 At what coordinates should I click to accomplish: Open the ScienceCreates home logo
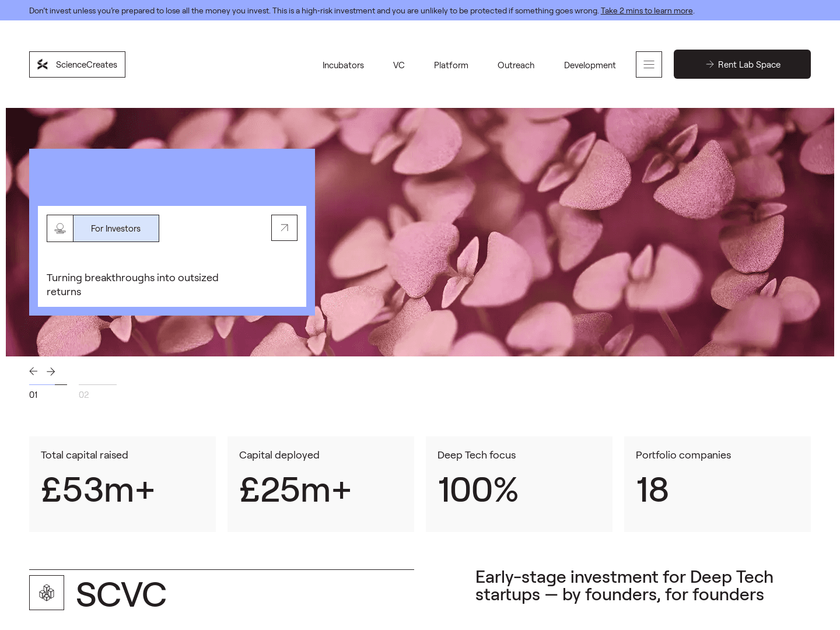pos(77,64)
